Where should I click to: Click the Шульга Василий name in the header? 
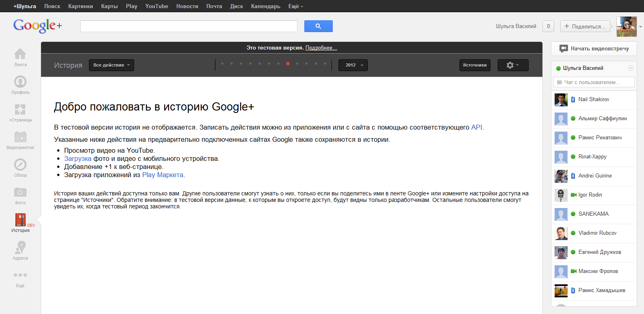pyautogui.click(x=516, y=26)
